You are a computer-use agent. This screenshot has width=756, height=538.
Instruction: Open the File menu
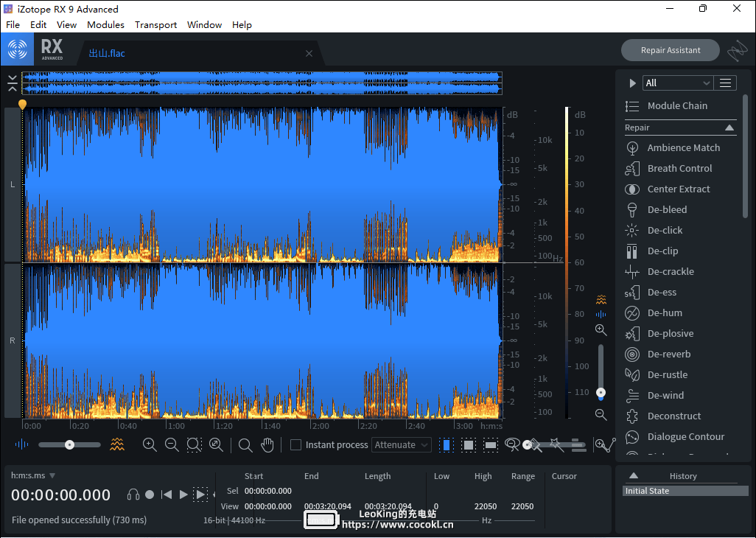[x=13, y=24]
